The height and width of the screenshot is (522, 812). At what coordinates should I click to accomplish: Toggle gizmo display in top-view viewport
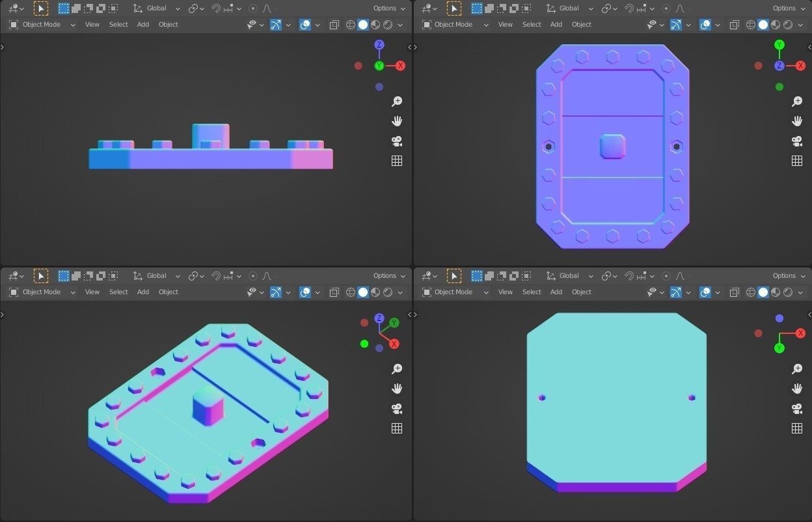pos(676,25)
